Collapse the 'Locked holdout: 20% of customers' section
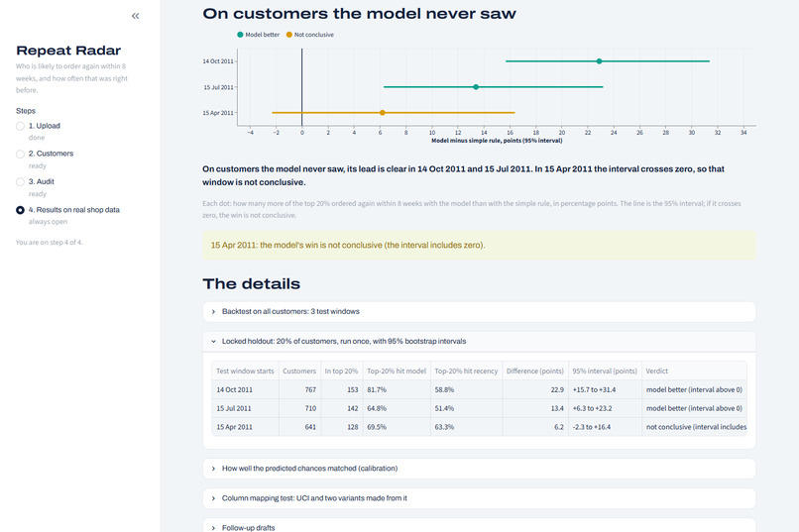Viewport: 799px width, 532px height. tap(479, 341)
